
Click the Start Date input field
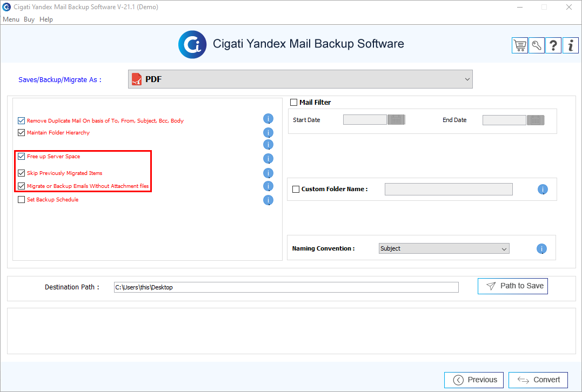[365, 120]
